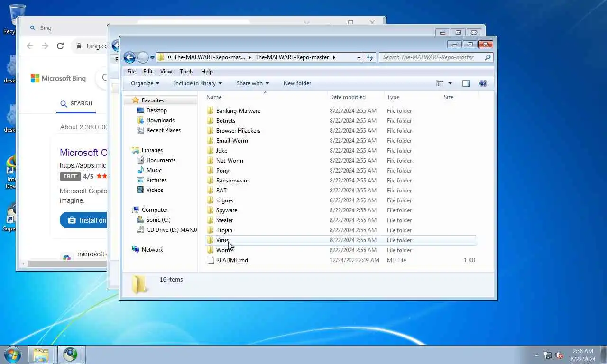The width and height of the screenshot is (607, 364).
Task: Select the Banking-Malware folder icon
Action: tap(211, 111)
